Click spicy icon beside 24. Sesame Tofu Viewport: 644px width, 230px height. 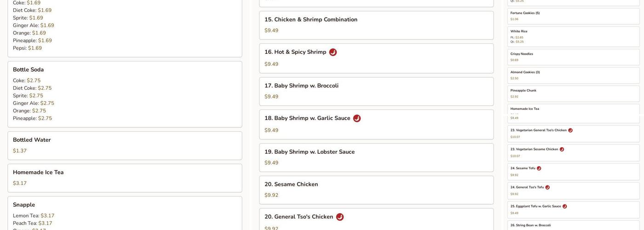pos(539,168)
